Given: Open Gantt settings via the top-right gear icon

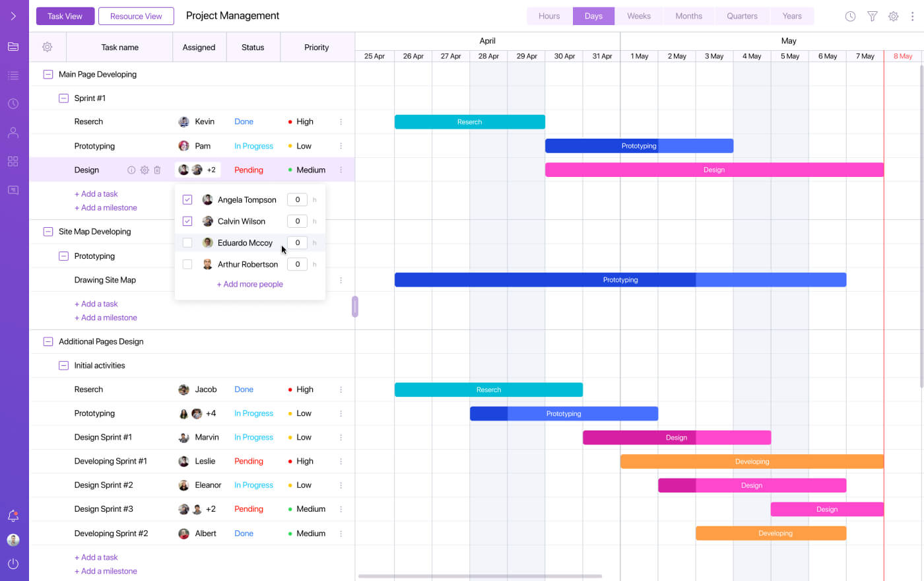Looking at the screenshot, I should click(x=894, y=16).
